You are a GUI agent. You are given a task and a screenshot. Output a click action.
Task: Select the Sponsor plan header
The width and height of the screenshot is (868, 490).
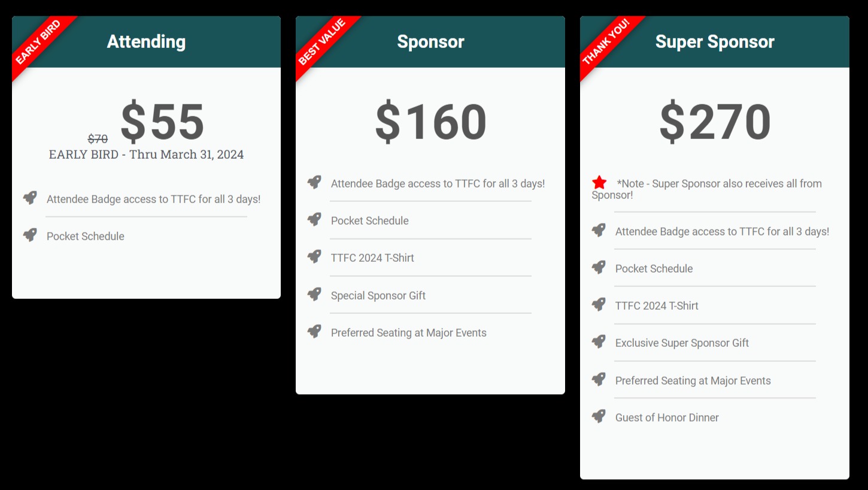(x=430, y=41)
